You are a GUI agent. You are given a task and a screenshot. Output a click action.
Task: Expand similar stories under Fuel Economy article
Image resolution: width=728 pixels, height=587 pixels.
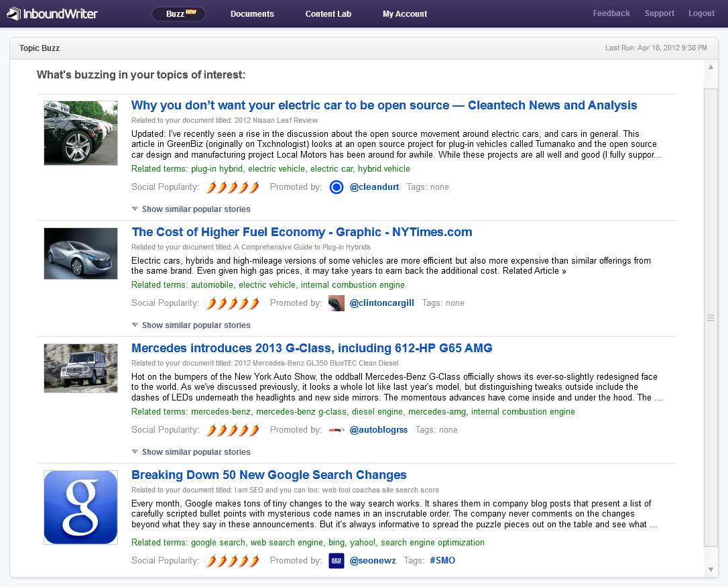191,325
